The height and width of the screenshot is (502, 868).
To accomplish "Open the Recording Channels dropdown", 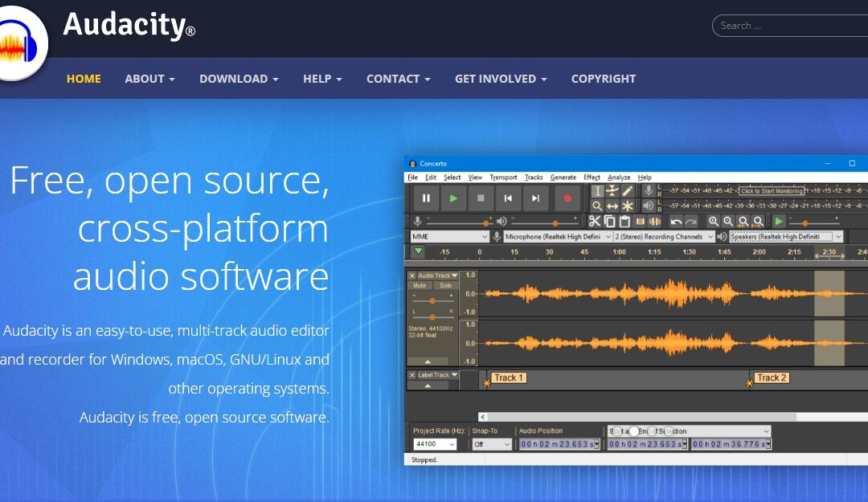I will coord(665,236).
